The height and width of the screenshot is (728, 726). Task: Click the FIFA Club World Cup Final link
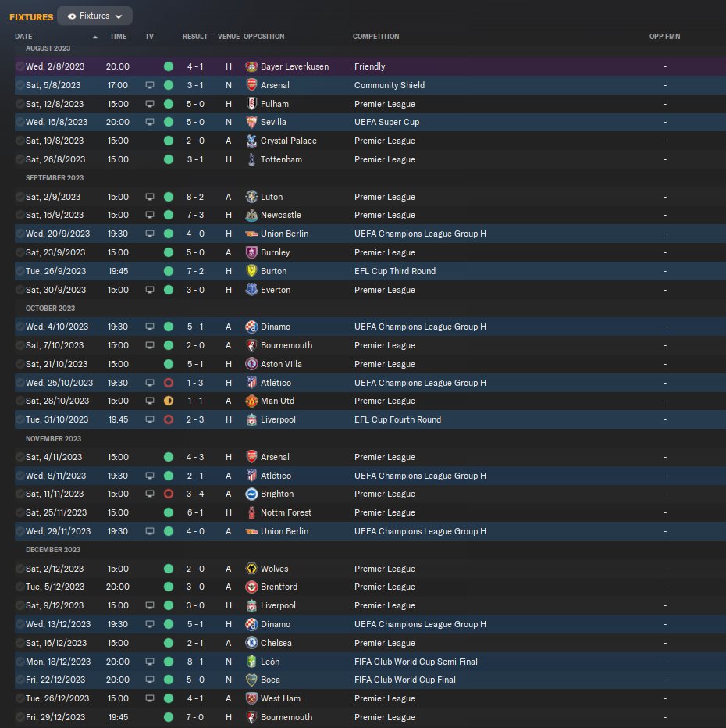coord(405,680)
